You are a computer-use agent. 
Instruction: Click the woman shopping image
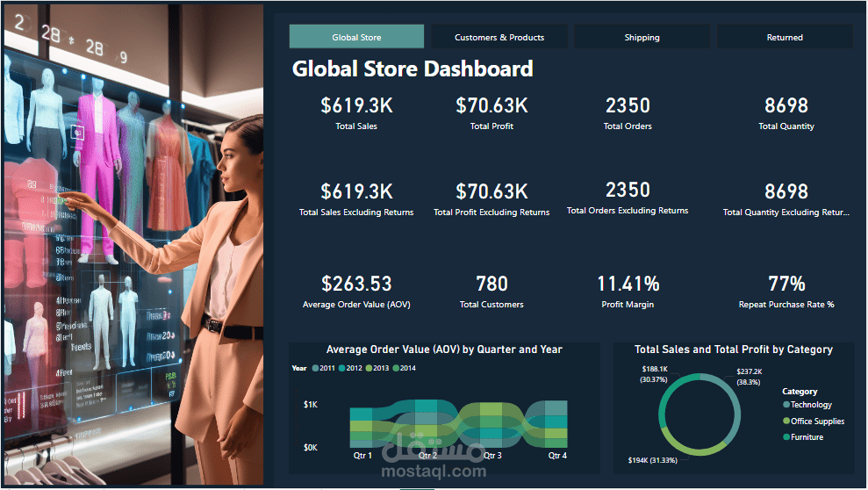pyautogui.click(x=134, y=245)
